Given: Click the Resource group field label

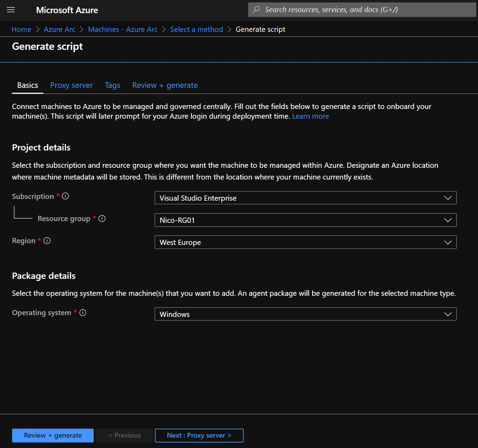Looking at the screenshot, I should [64, 218].
